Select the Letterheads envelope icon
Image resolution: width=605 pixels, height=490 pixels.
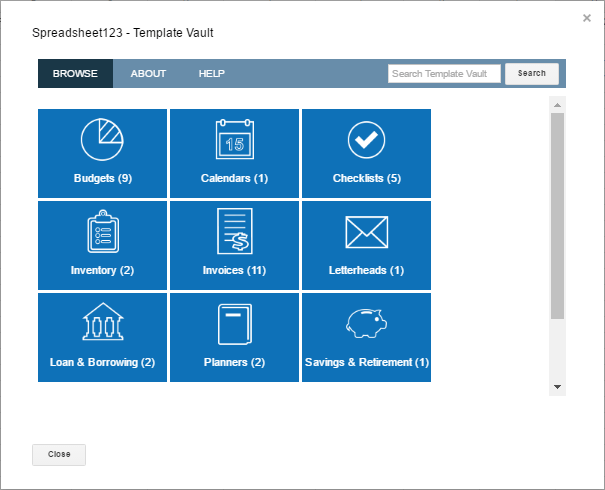tap(367, 232)
